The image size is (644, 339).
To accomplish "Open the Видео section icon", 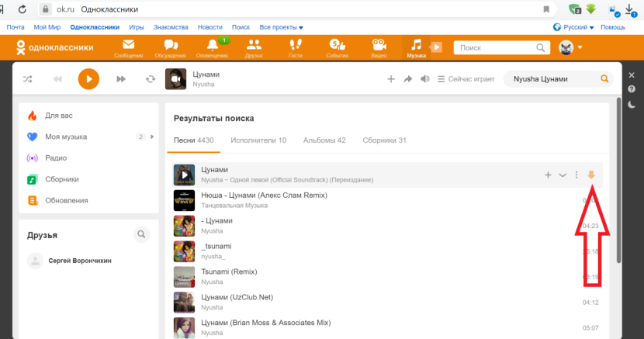I will [x=379, y=47].
